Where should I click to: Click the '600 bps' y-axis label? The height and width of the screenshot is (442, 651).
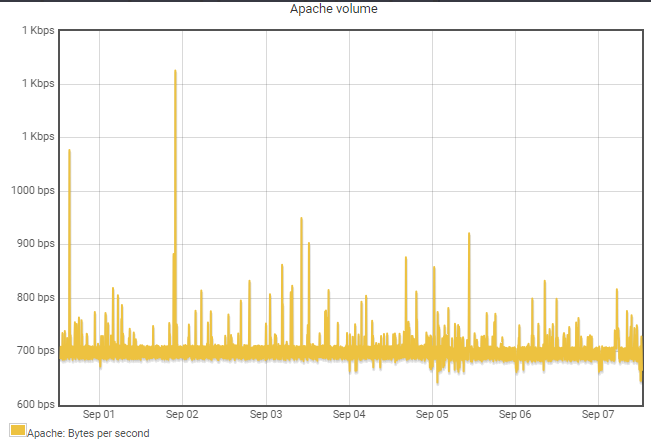[x=36, y=404]
